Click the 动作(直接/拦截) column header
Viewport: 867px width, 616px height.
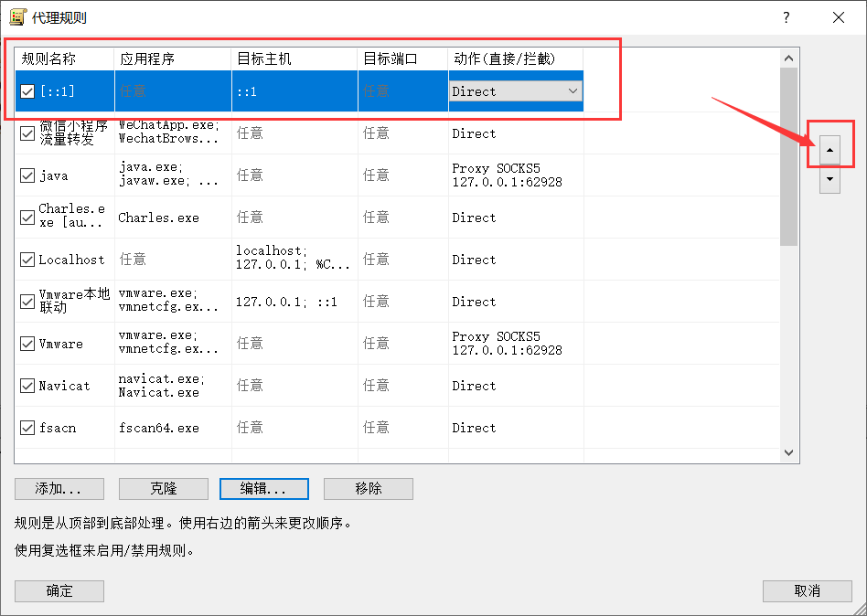pyautogui.click(x=515, y=58)
